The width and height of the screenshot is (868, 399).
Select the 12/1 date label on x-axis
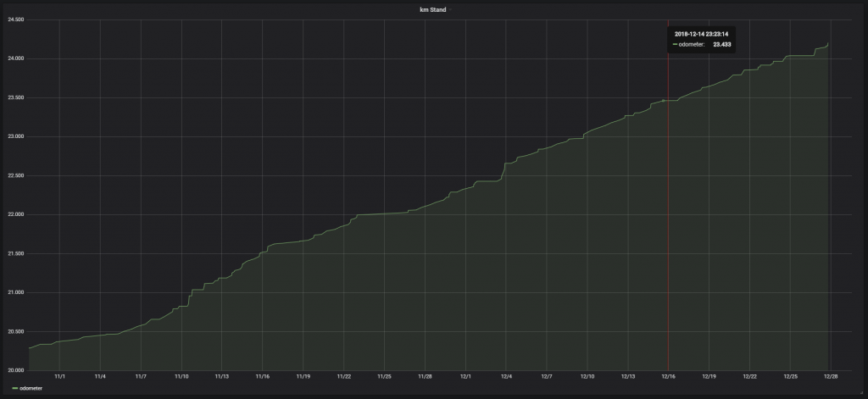[x=465, y=375]
